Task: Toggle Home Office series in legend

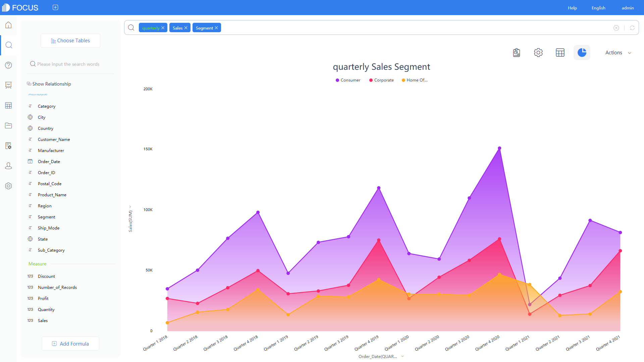Action: pyautogui.click(x=415, y=80)
